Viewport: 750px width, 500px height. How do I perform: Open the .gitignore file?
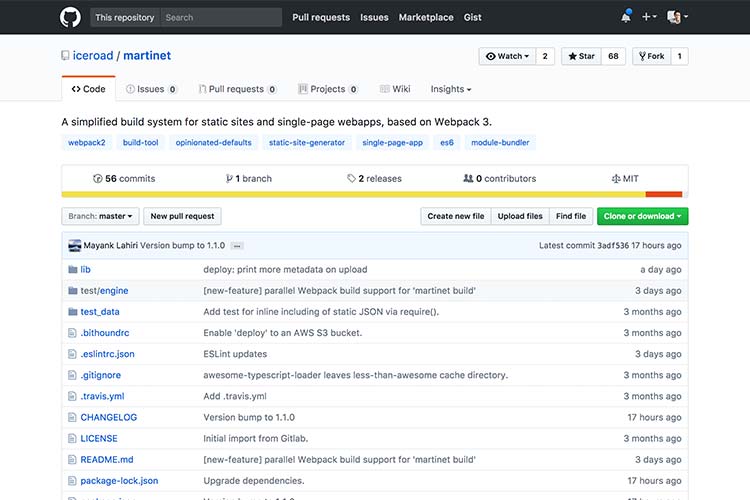100,375
